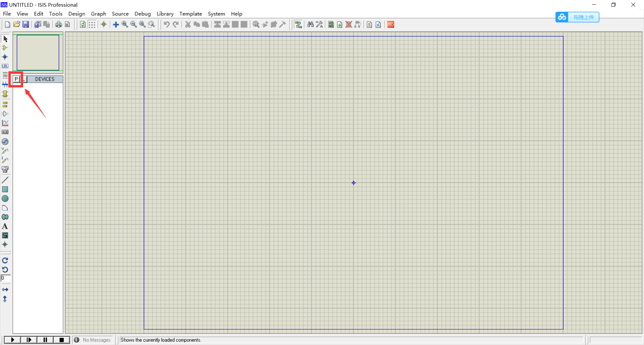Switch to Component mode
The height and width of the screenshot is (345, 644).
coord(5,48)
